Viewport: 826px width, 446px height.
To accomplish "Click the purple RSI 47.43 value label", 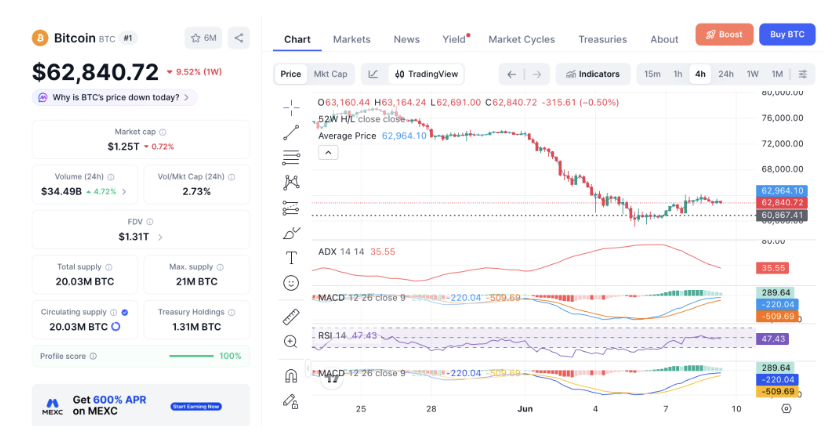I will pos(772,339).
